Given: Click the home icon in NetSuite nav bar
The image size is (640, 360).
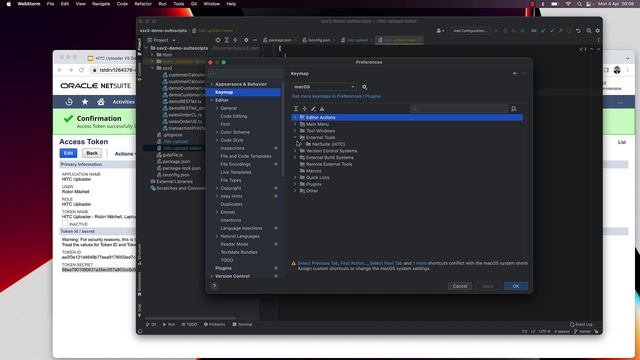Looking at the screenshot, I should click(101, 102).
